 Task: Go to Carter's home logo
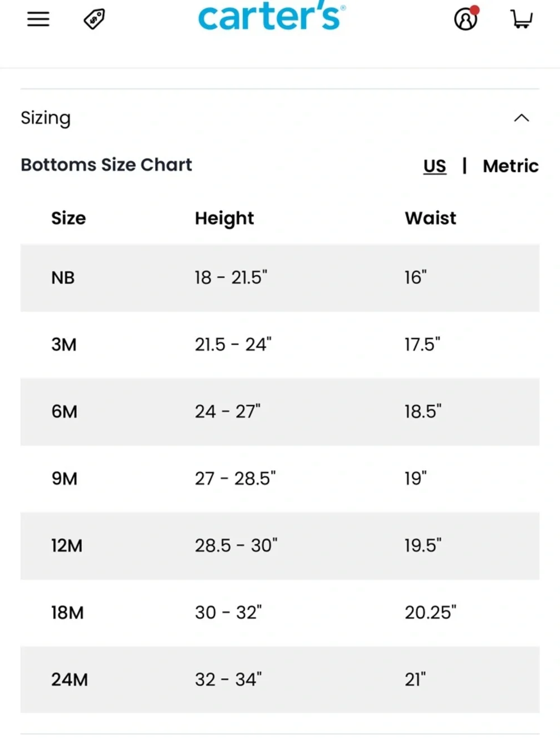272,16
